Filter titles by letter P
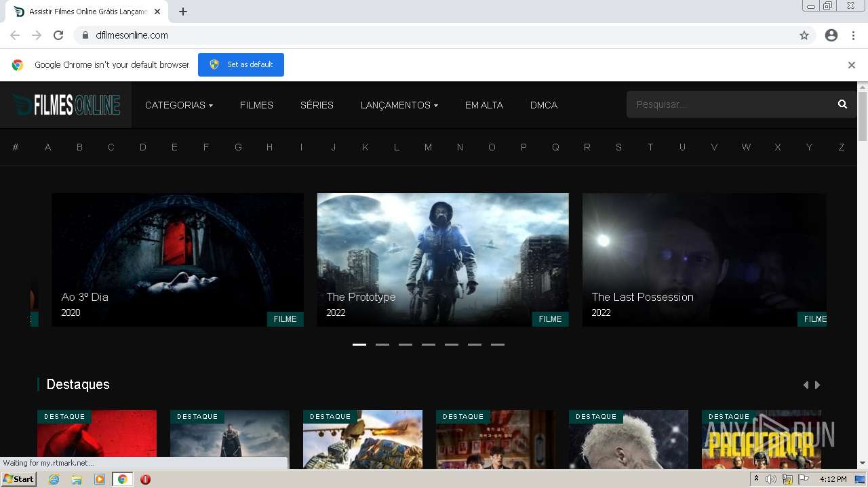The height and width of the screenshot is (488, 868). [x=524, y=147]
